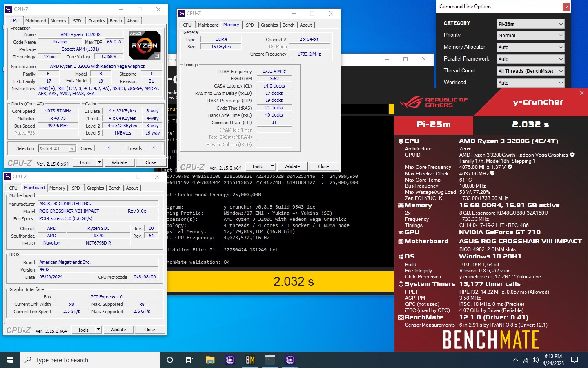Open the network tray icon
Viewport: 588px width, 368px height.
526,360
